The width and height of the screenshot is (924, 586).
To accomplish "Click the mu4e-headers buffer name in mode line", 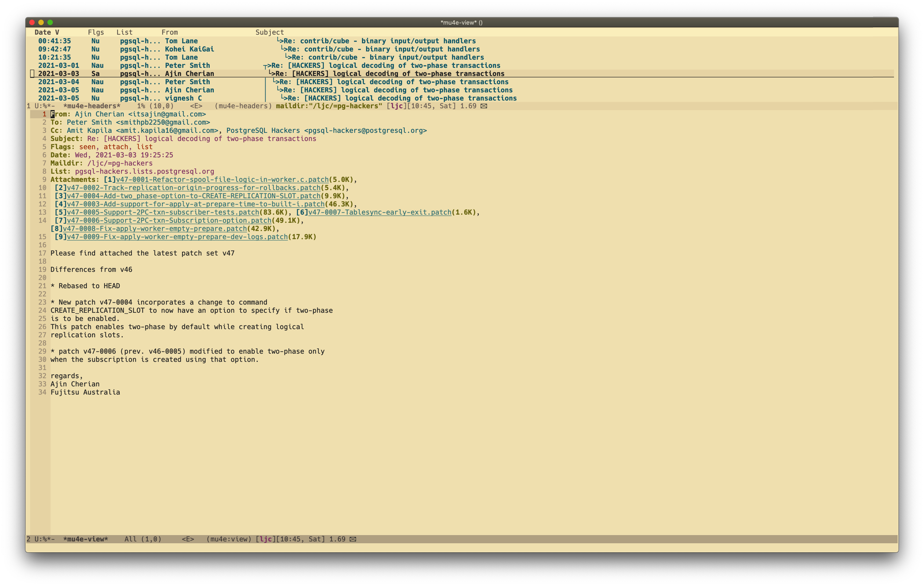I will click(92, 106).
